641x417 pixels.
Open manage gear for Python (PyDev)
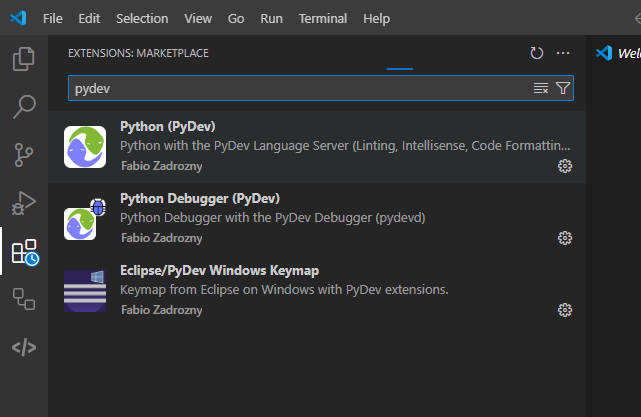[564, 166]
